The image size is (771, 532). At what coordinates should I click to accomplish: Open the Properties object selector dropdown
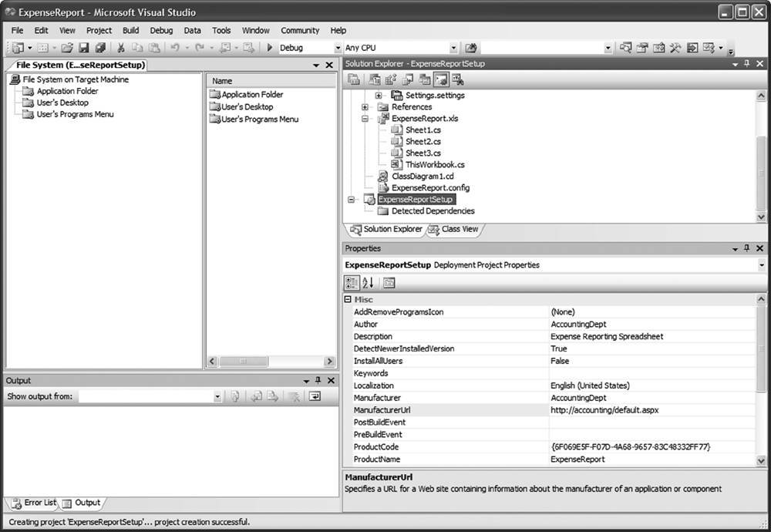click(762, 265)
